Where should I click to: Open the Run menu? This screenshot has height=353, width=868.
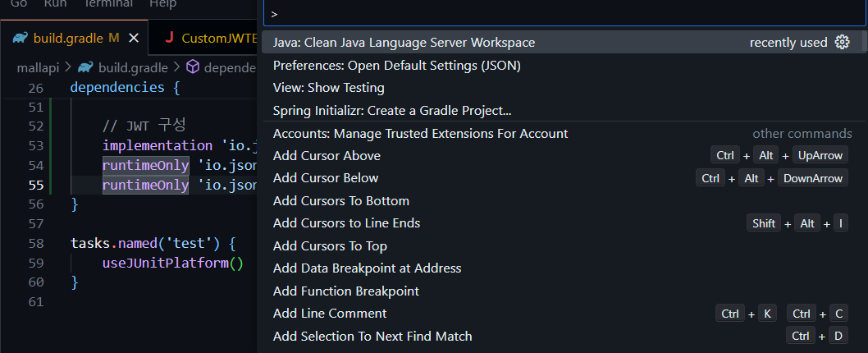55,4
